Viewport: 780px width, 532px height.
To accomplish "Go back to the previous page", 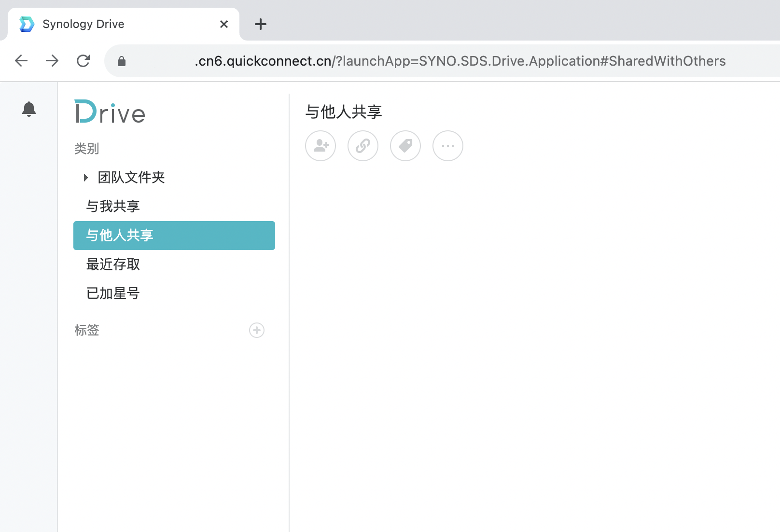I will click(x=21, y=61).
